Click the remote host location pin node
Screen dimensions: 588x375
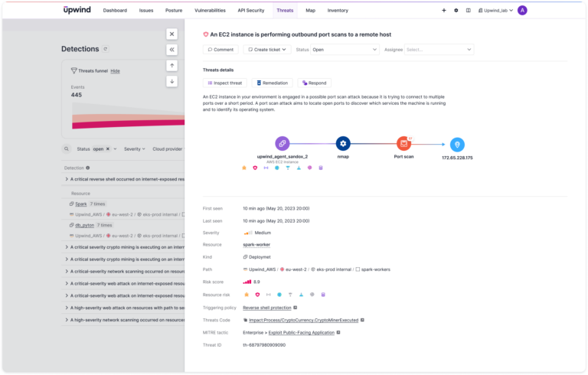tap(457, 143)
